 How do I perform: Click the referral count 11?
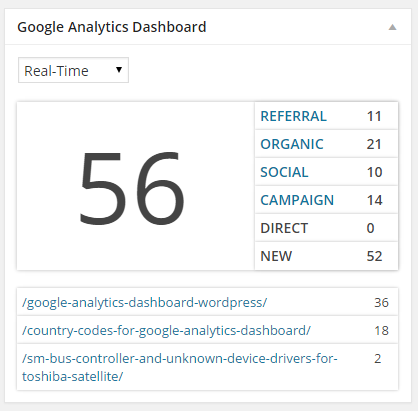(x=374, y=116)
